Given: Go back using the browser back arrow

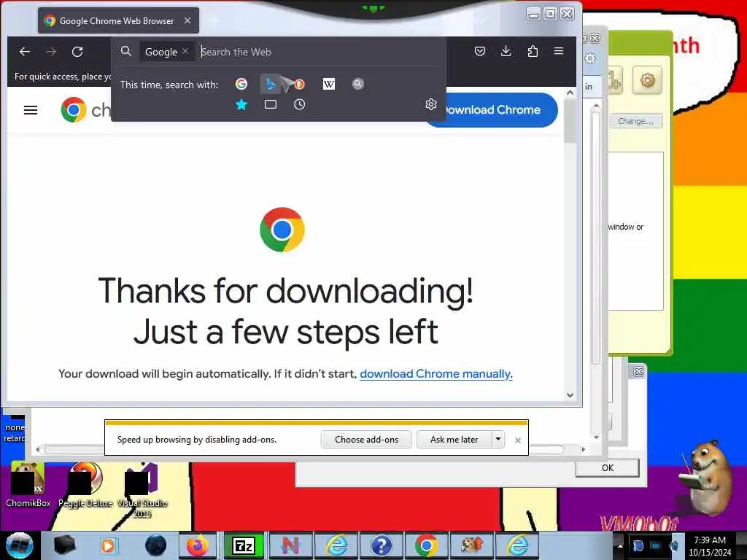Looking at the screenshot, I should [x=25, y=52].
